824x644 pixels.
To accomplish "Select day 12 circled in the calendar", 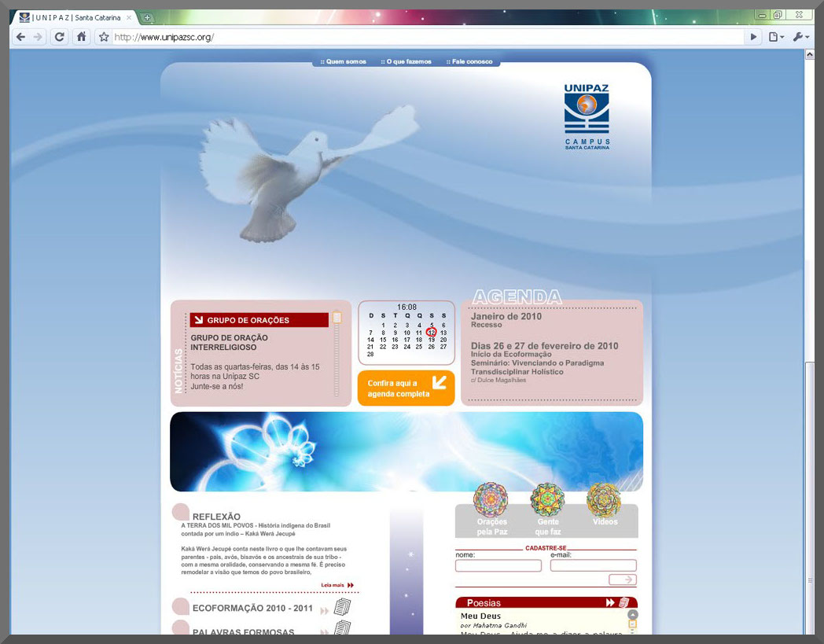I will pos(432,333).
